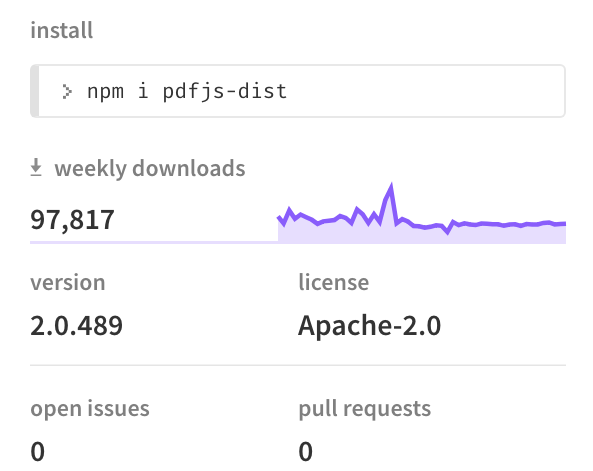Click the pull requests heading label
Screen dimensions: 593x471
365,409
